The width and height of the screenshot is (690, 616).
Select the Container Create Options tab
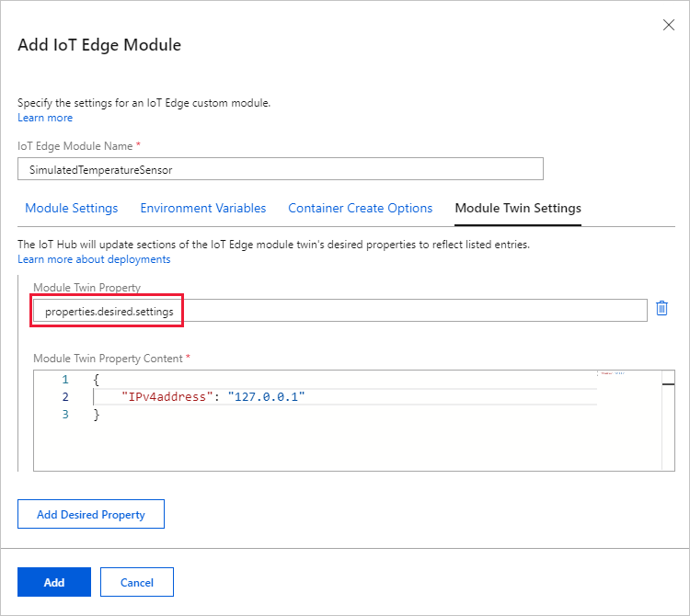coord(361,208)
